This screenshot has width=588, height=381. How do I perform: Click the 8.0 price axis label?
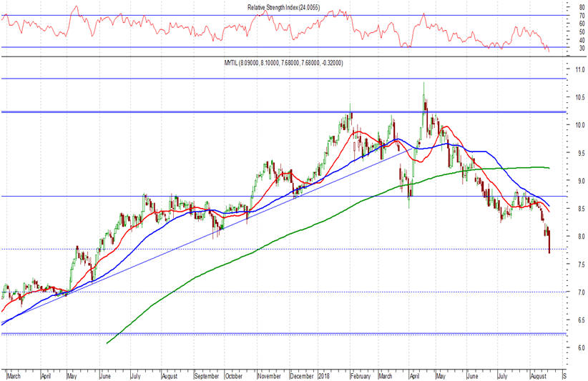coord(581,237)
